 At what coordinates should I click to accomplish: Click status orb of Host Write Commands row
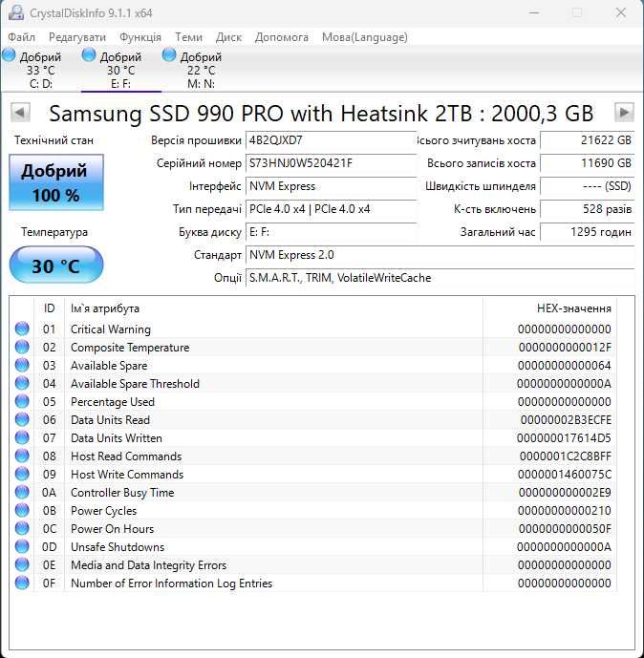click(x=22, y=475)
